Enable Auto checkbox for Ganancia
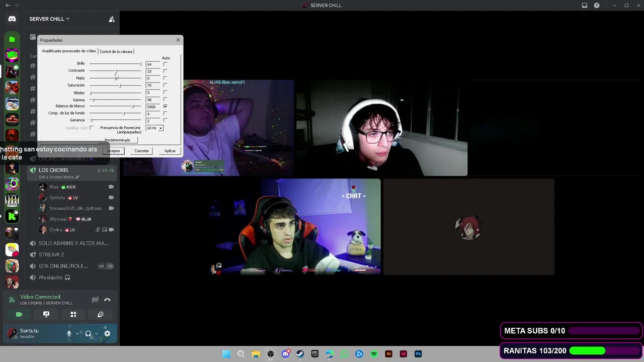Viewport: 644px width, 362px height. click(165, 121)
